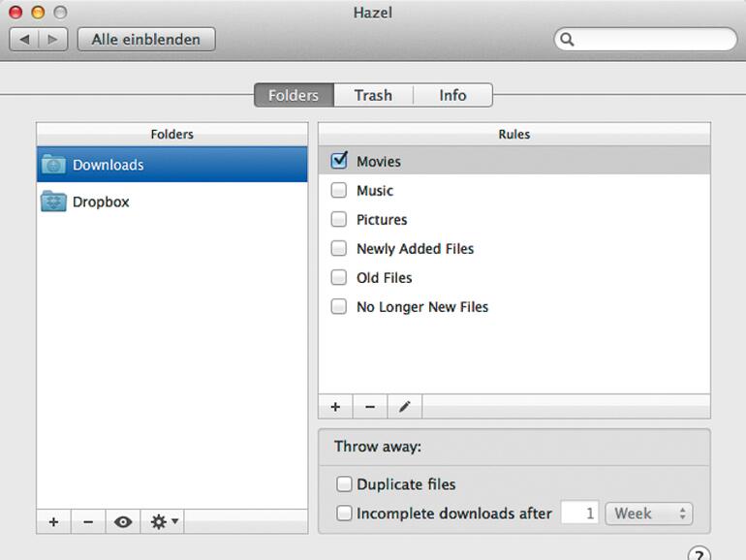
Task: Enable the Newly Added Files rule
Action: click(x=339, y=248)
